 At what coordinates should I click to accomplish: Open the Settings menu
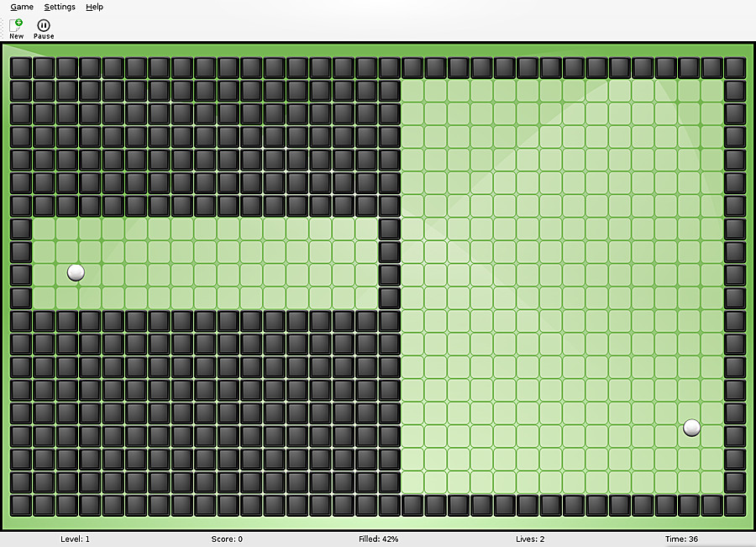(60, 7)
